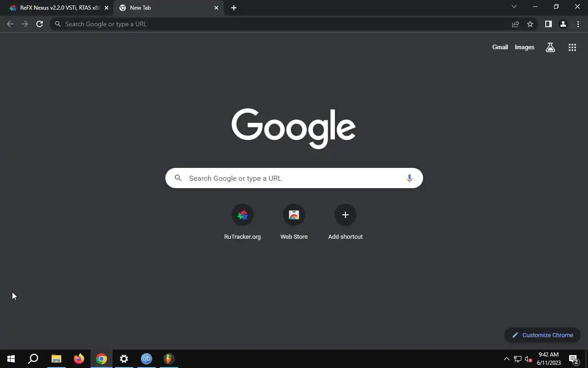Open volume control tray icon

pos(529,359)
